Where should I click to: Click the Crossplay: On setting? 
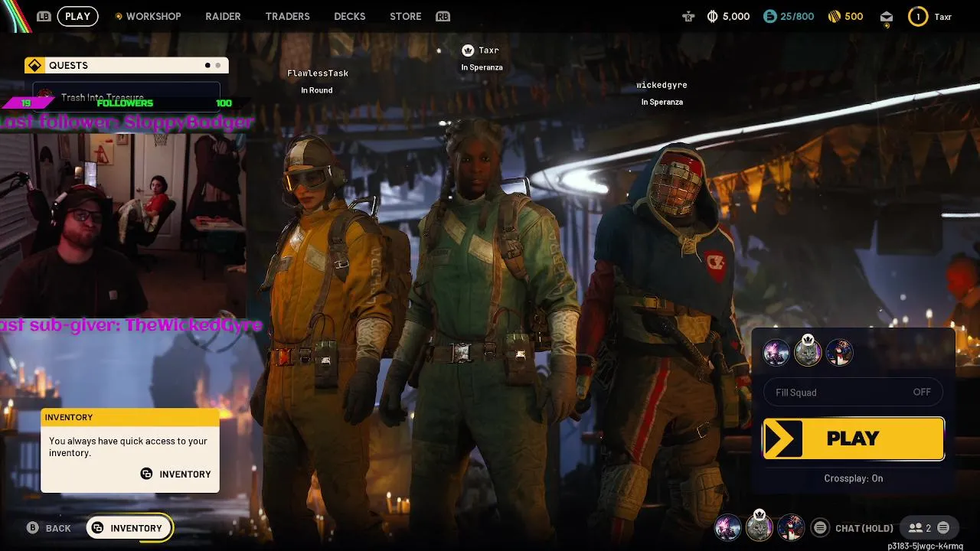[x=853, y=478]
